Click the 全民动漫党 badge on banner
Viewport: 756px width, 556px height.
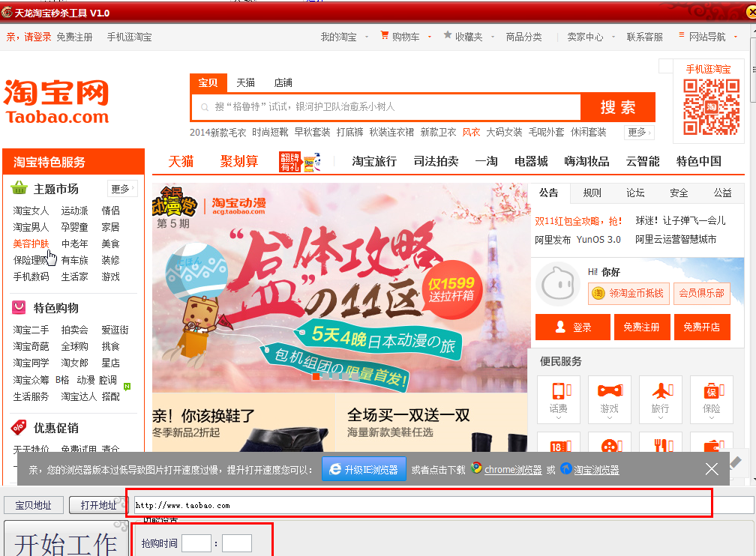point(173,202)
